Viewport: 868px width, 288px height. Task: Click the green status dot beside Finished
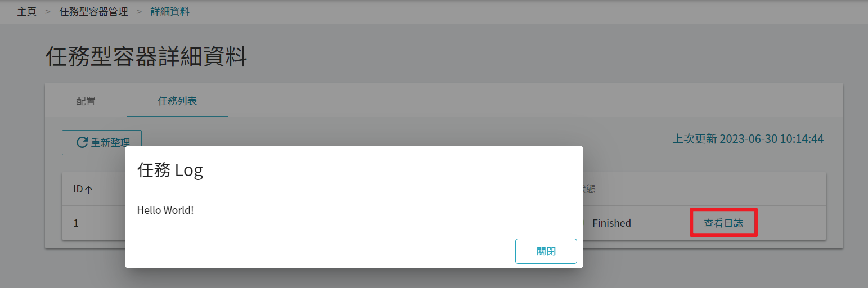583,223
